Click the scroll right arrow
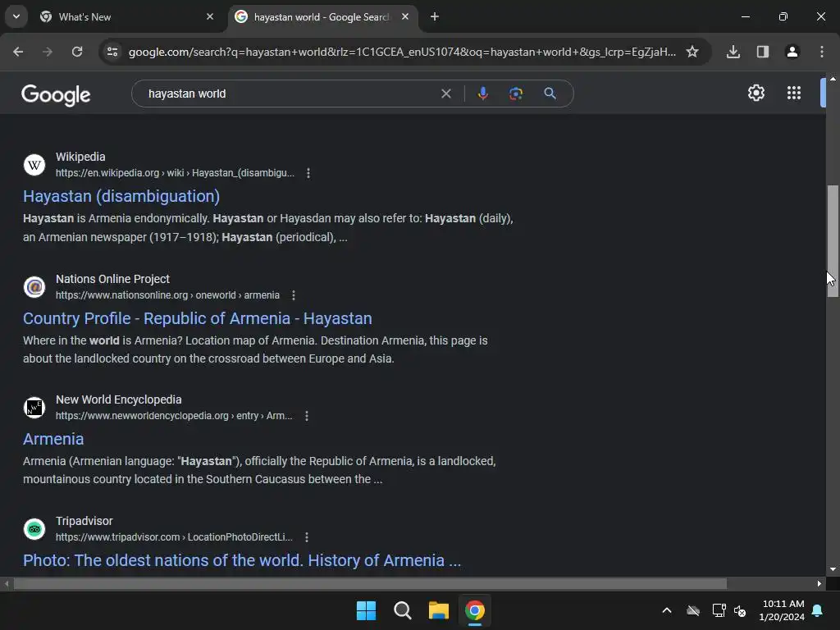840x630 pixels. point(819,584)
